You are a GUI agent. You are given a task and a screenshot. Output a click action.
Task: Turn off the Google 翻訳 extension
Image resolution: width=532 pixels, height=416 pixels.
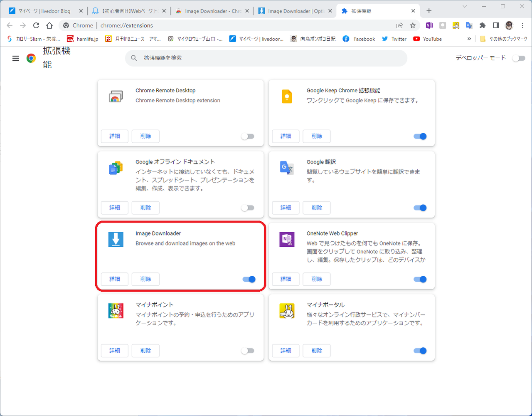tap(420, 208)
